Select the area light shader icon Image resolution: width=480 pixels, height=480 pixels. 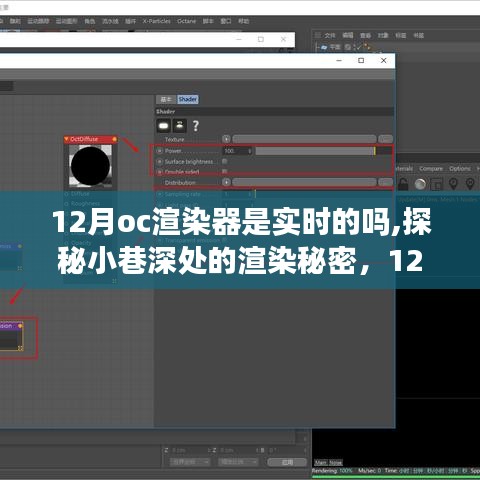pos(164,126)
